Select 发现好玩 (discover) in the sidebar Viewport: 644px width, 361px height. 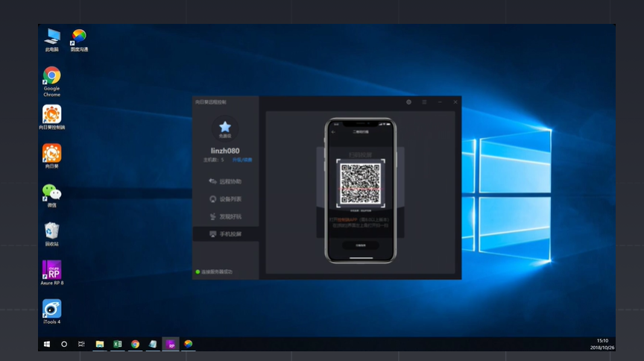(226, 217)
